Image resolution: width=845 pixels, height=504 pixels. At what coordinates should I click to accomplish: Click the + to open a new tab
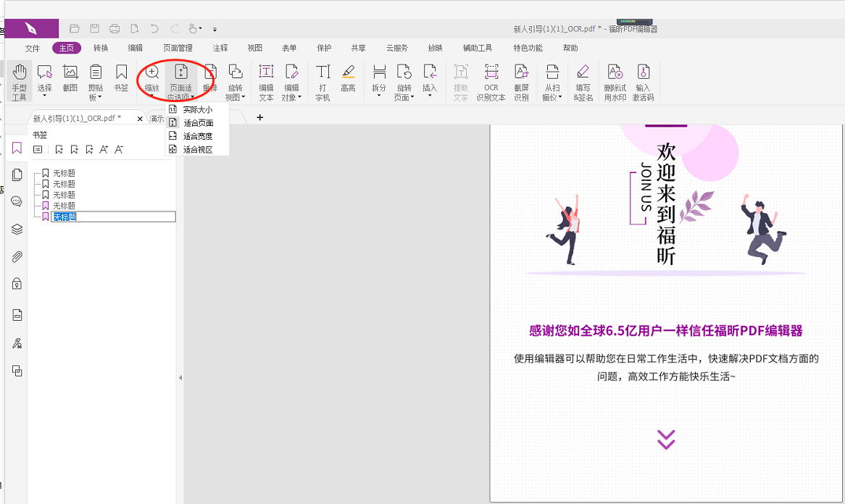coord(259,117)
